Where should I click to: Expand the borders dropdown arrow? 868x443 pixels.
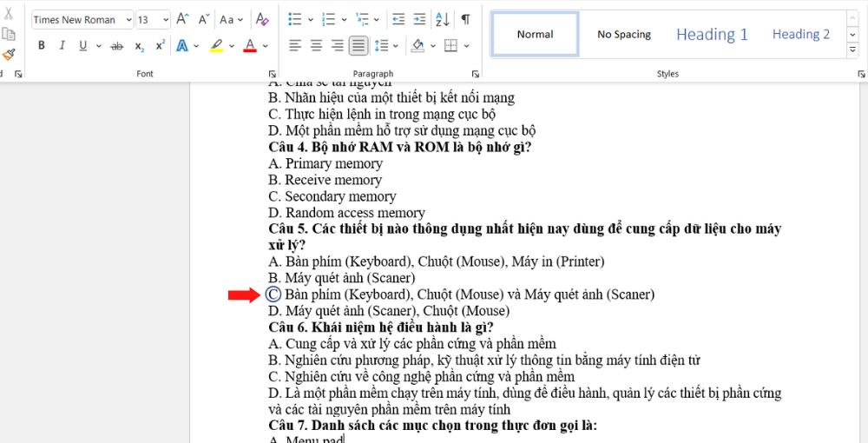[467, 46]
